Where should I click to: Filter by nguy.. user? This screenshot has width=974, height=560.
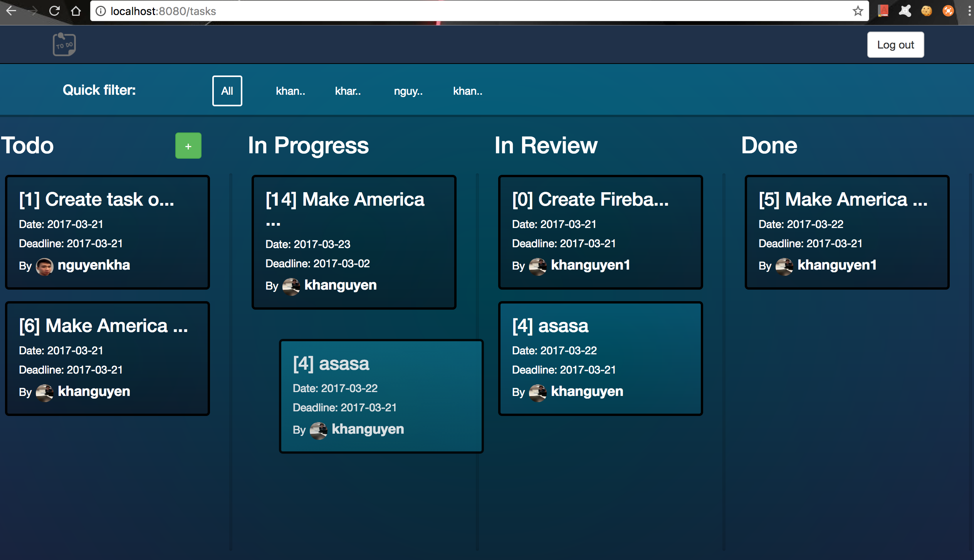(x=408, y=91)
